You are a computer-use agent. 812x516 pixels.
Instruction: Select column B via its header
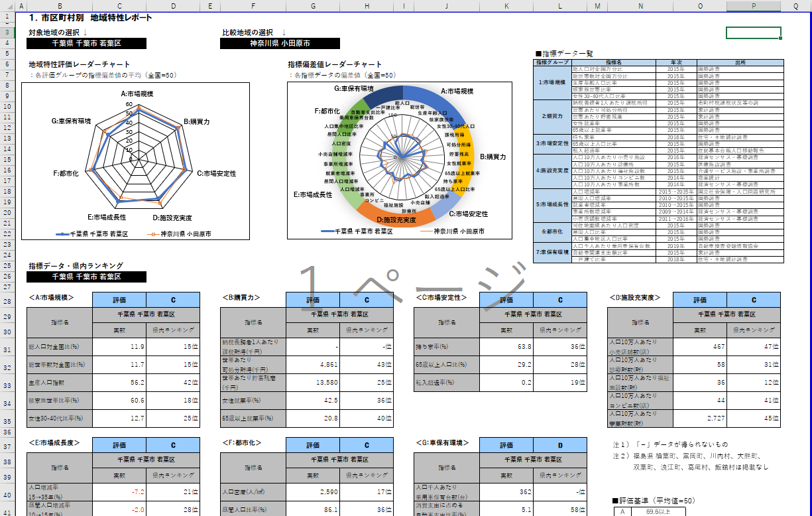[60, 6]
